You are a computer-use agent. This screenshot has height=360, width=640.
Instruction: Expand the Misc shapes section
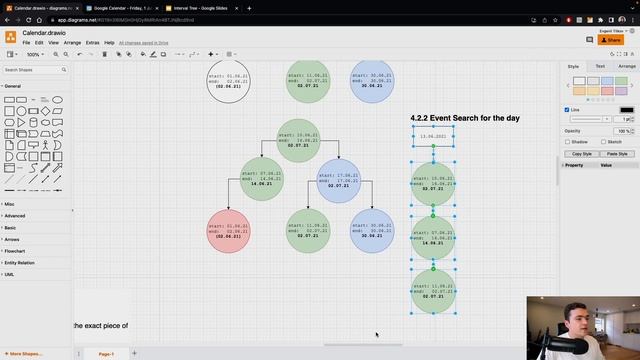[8, 204]
